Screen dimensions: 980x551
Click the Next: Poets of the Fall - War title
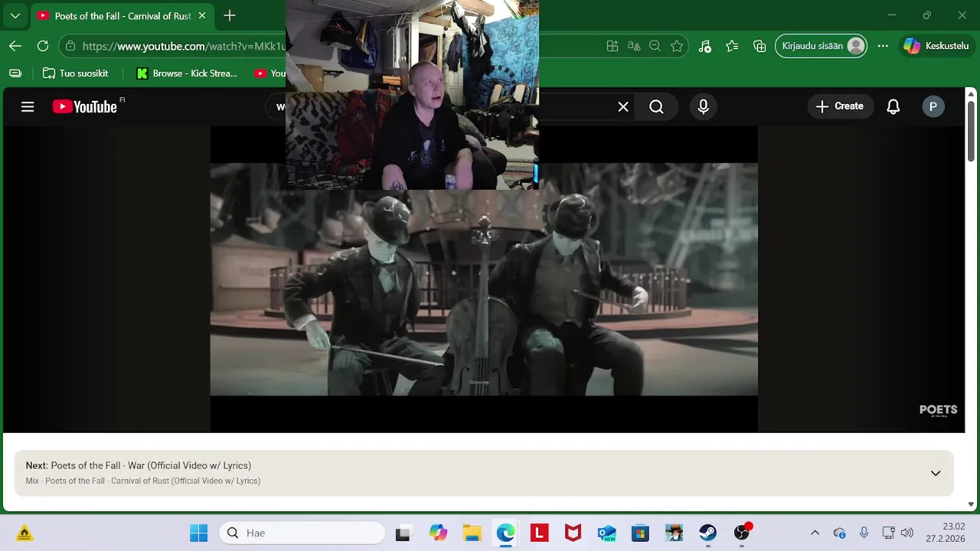[139, 465]
